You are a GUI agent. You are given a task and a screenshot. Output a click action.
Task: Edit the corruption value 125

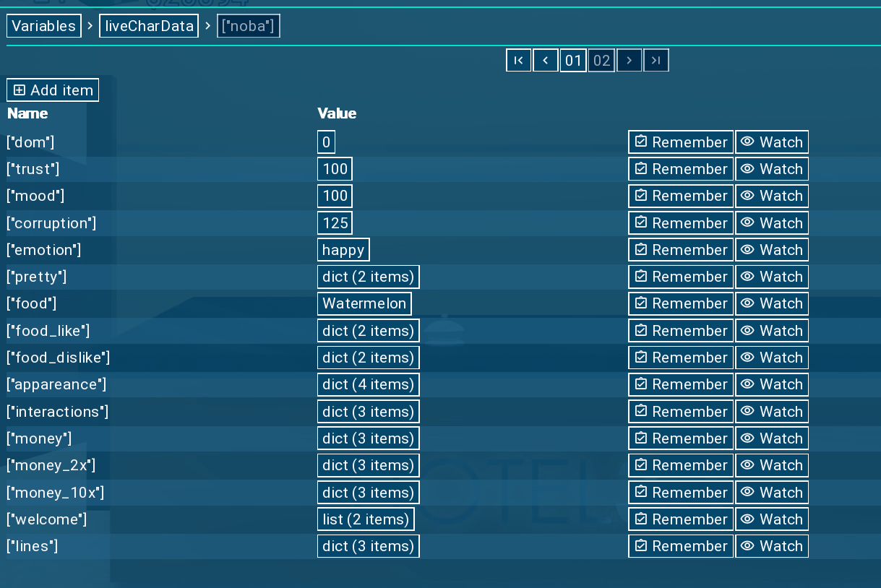click(335, 223)
